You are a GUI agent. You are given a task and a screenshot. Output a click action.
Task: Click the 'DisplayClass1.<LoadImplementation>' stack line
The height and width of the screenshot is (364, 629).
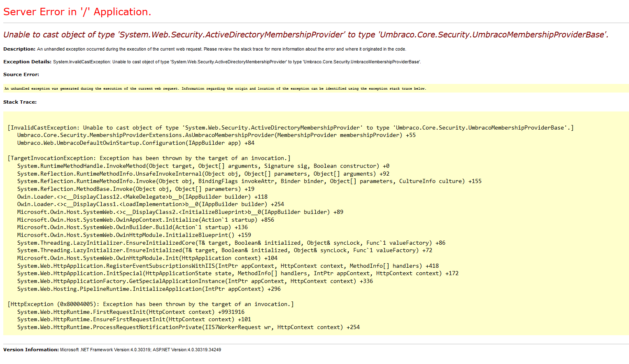click(151, 204)
